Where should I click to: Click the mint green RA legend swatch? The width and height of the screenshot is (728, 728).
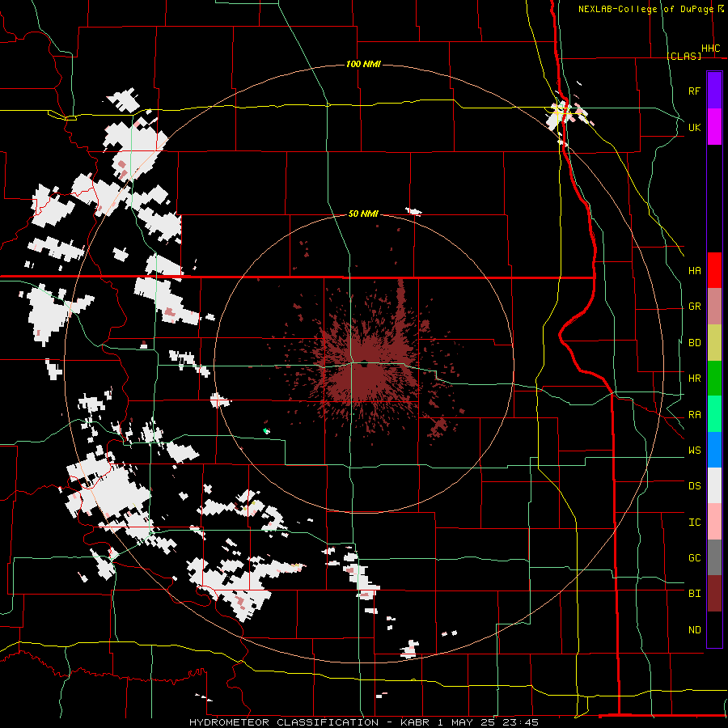(714, 414)
